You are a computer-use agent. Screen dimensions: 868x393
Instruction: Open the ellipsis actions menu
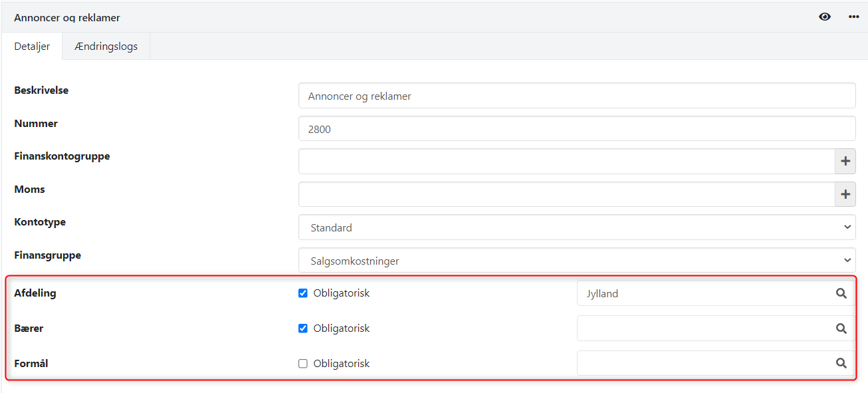click(854, 17)
